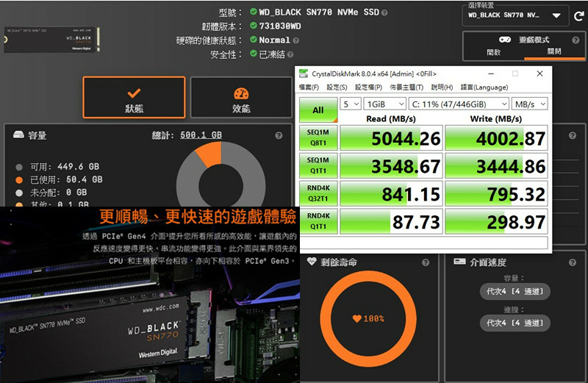Image resolution: width=588 pixels, height=383 pixels.
Task: Open unit dropdown showing MB/s
Action: pyautogui.click(x=530, y=104)
